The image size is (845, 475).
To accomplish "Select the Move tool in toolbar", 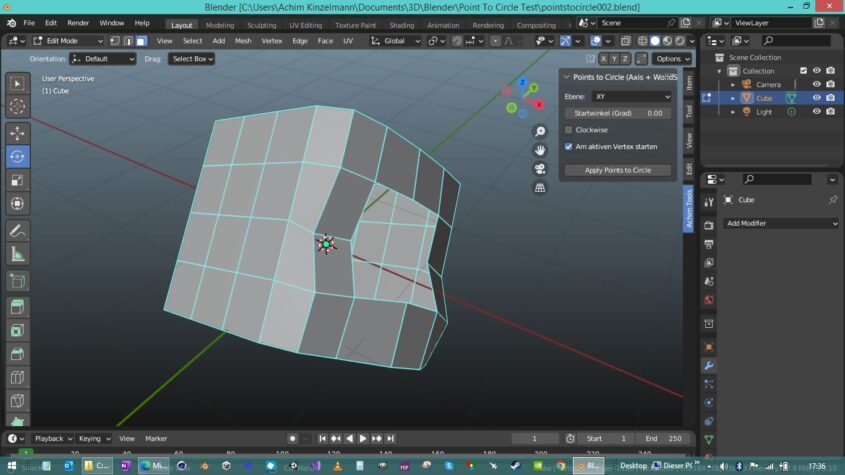I will [18, 133].
